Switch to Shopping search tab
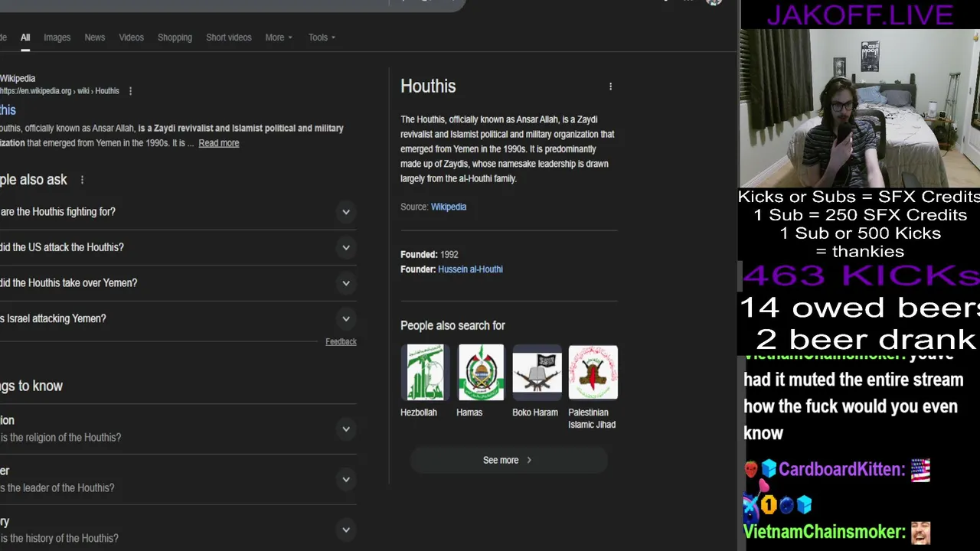980x551 pixels. pos(175,37)
